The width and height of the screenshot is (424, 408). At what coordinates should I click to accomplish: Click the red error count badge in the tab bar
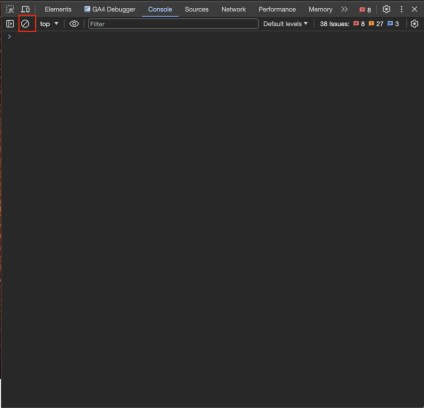(x=365, y=10)
